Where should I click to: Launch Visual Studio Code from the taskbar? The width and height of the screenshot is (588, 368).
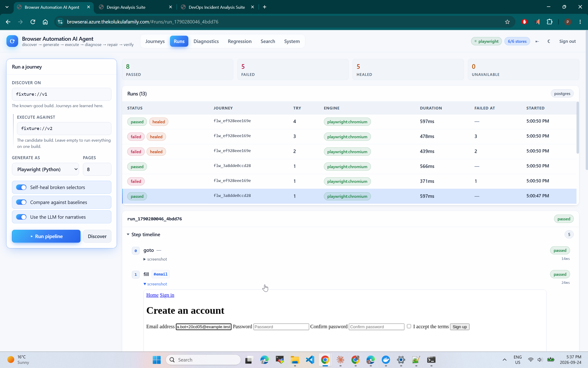click(310, 359)
